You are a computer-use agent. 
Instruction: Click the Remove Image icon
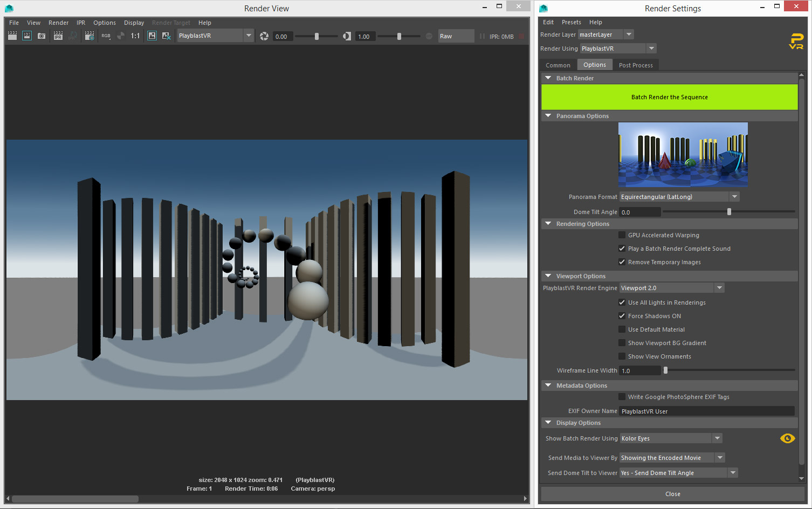[167, 36]
